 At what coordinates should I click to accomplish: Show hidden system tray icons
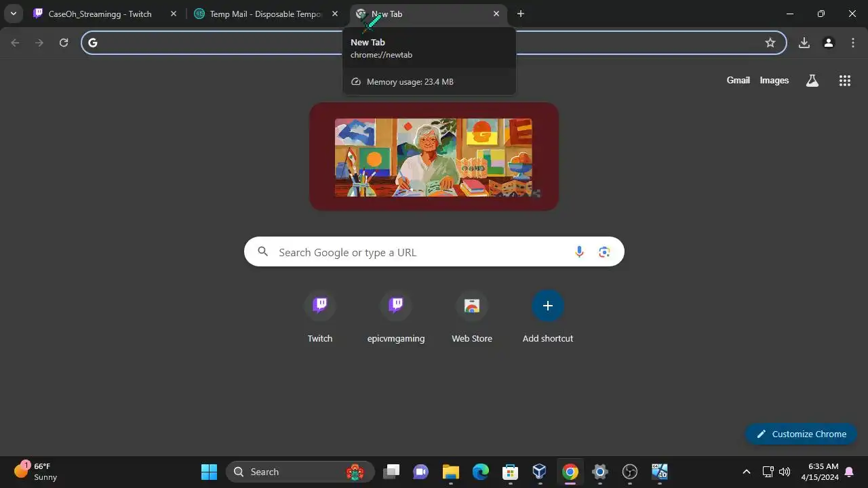[x=747, y=472]
